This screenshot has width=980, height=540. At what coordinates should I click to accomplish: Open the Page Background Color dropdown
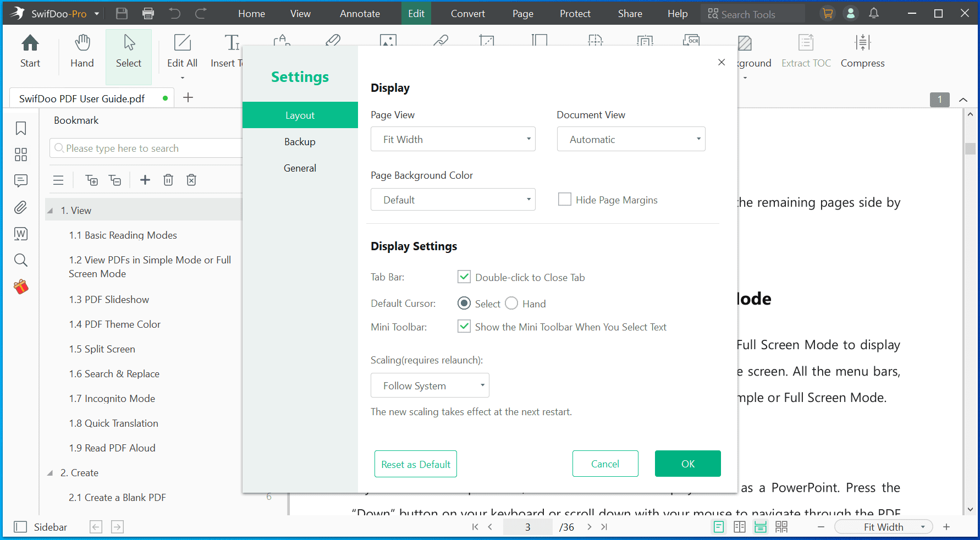click(453, 200)
